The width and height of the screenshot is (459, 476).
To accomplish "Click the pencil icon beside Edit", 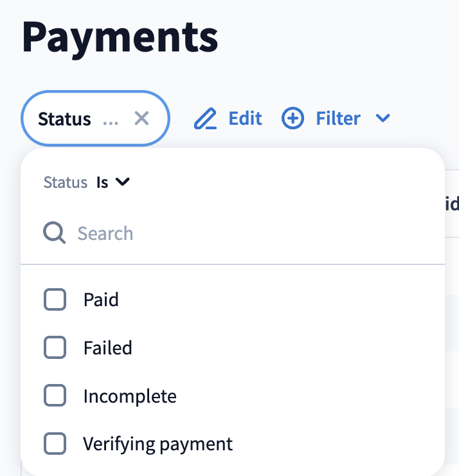I will click(205, 119).
